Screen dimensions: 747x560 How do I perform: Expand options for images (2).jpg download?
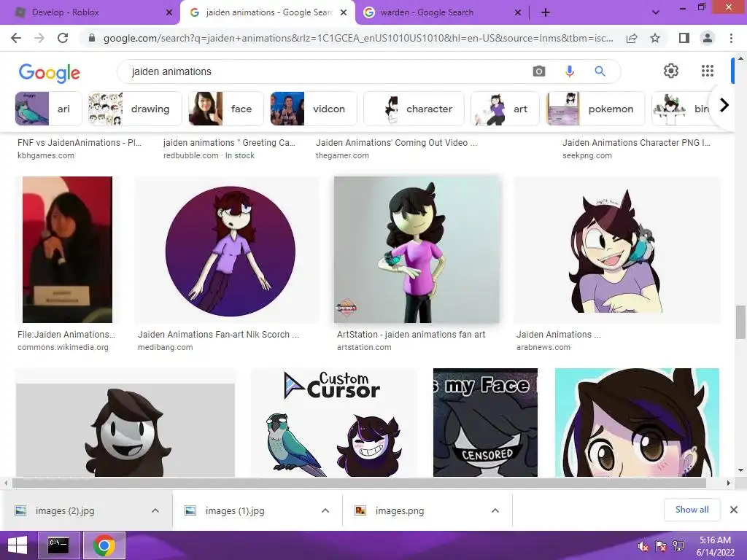click(x=155, y=511)
